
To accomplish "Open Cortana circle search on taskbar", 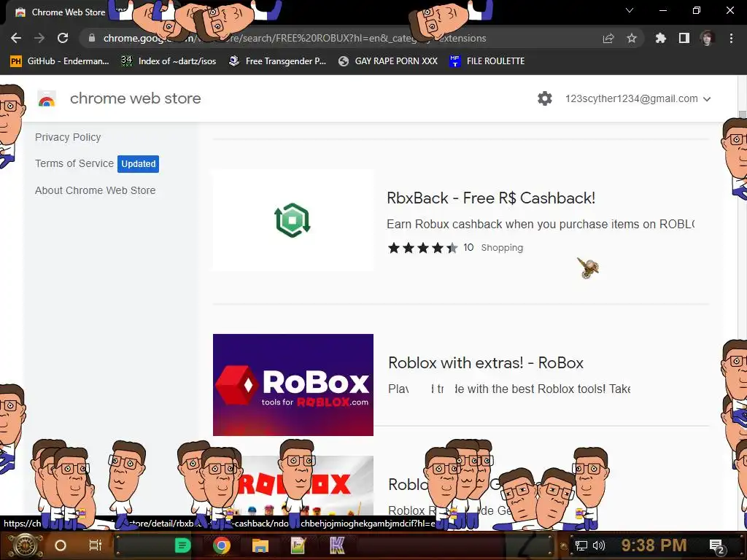I will [x=61, y=545].
